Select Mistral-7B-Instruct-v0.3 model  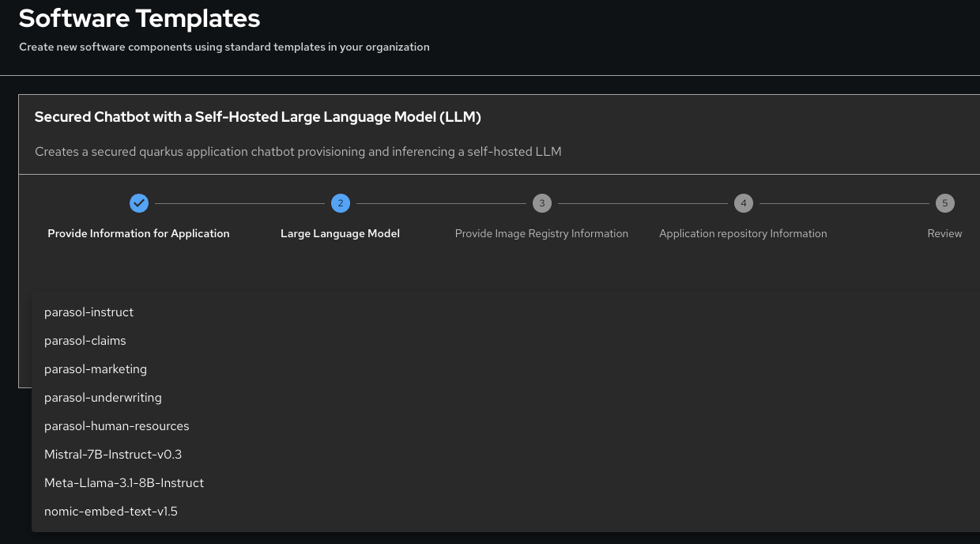(113, 455)
